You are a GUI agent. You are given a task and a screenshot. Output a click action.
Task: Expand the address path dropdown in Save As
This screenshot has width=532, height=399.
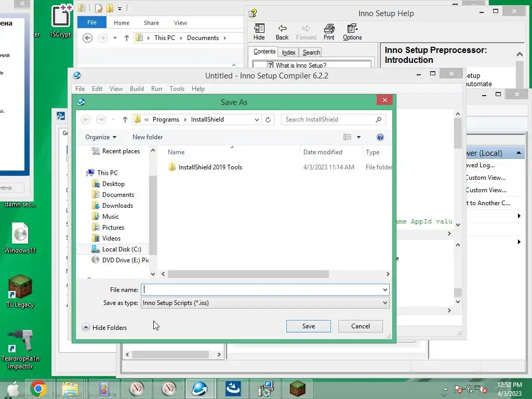(257, 119)
